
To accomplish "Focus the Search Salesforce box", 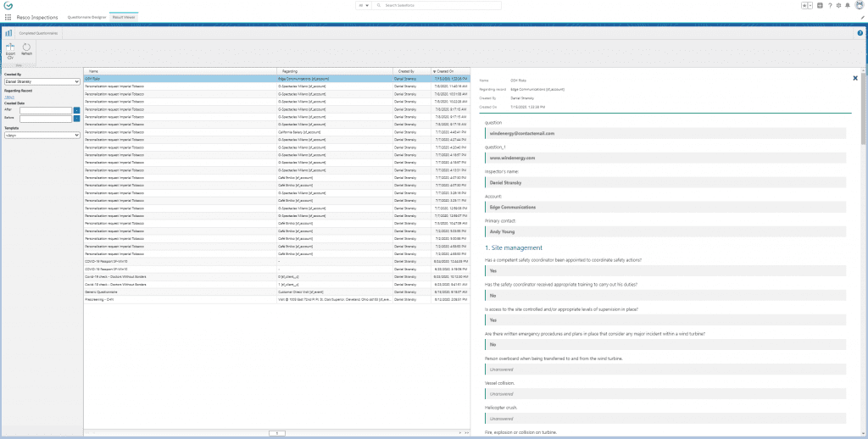I will (x=437, y=6).
